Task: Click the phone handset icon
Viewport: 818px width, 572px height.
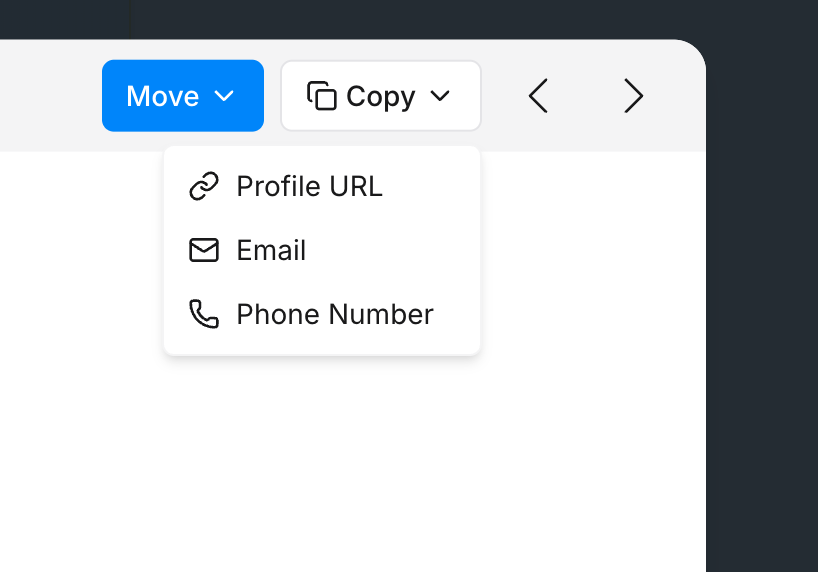Action: point(204,314)
